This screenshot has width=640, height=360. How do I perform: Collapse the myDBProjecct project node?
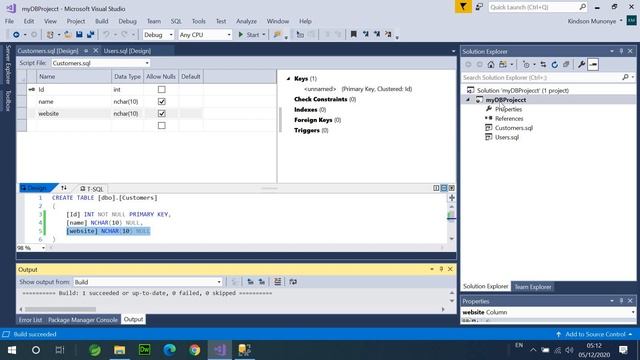(x=468, y=100)
